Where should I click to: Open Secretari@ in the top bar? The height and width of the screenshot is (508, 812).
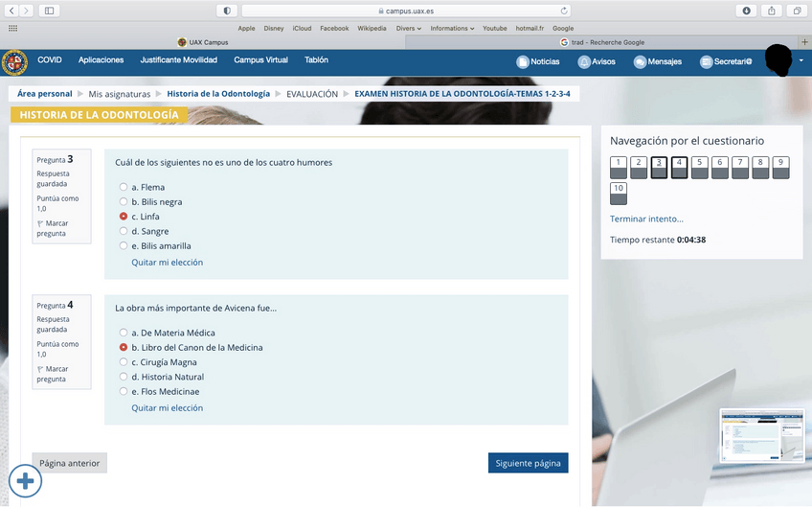tap(726, 61)
